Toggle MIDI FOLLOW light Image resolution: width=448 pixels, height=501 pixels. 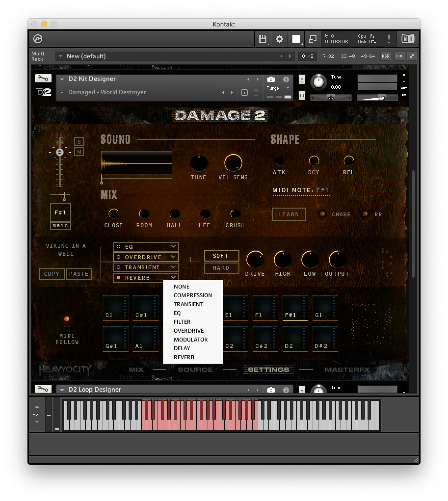point(66,319)
